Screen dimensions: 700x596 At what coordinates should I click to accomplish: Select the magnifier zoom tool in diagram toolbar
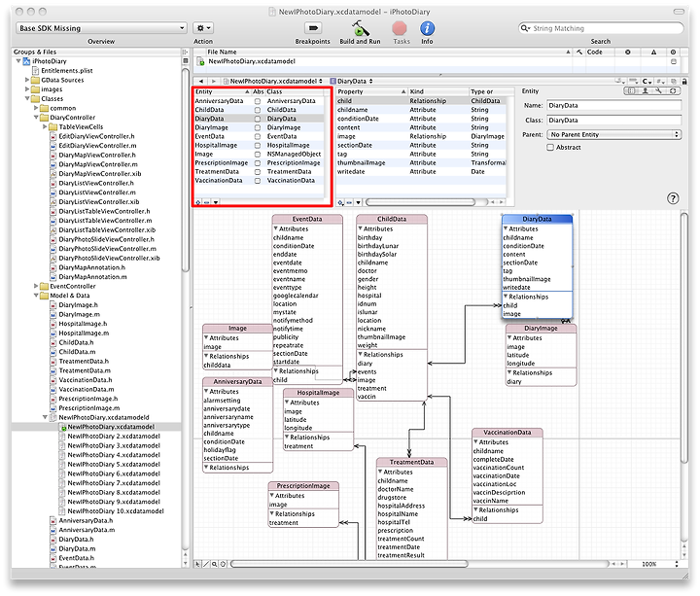point(214,564)
